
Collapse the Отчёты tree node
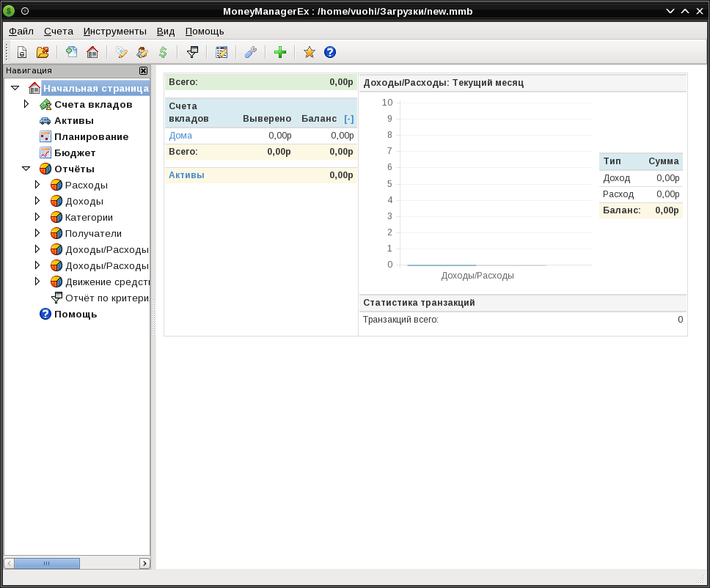pyautogui.click(x=26, y=169)
